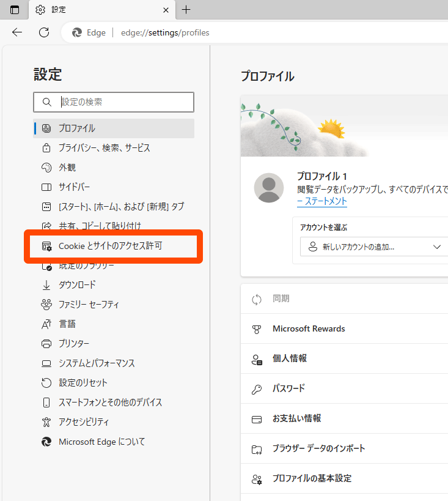This screenshot has width=448, height=501.
Task: Select システムとパフォーマンス from sidebar
Action: 97,363
